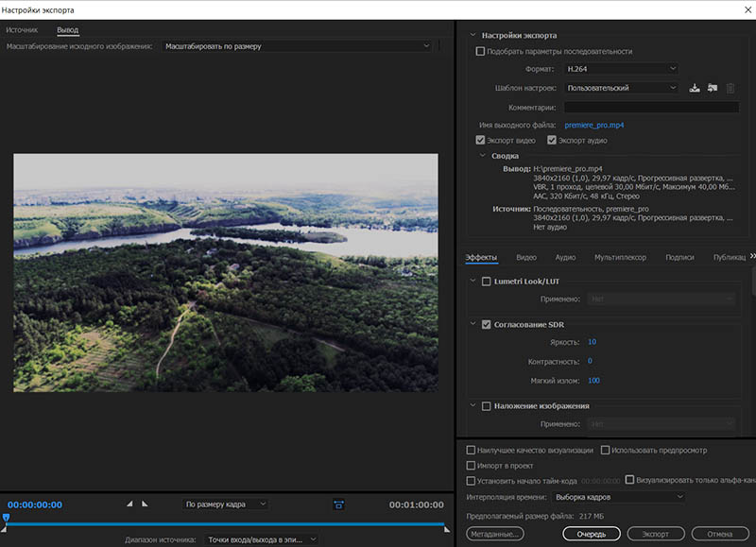Open the Видео tab
Viewport: 756px width, 547px height.
tap(526, 257)
